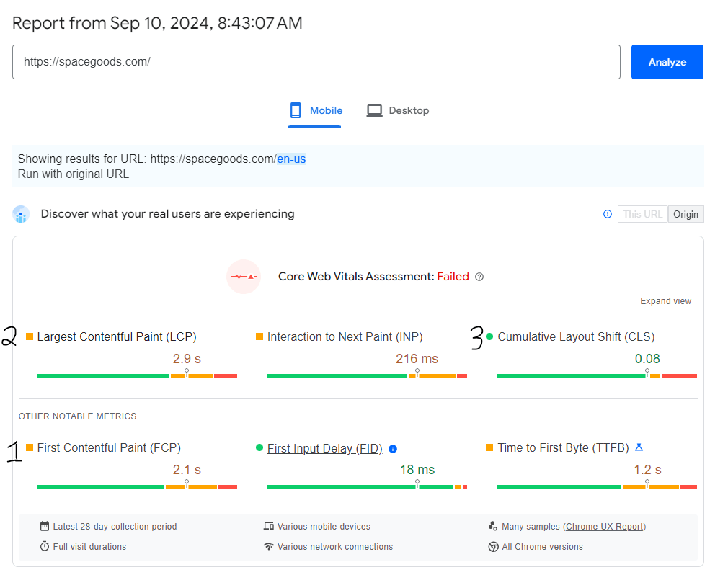Click the devices icon by Various mobile devices
The image size is (728, 575).
tap(268, 526)
